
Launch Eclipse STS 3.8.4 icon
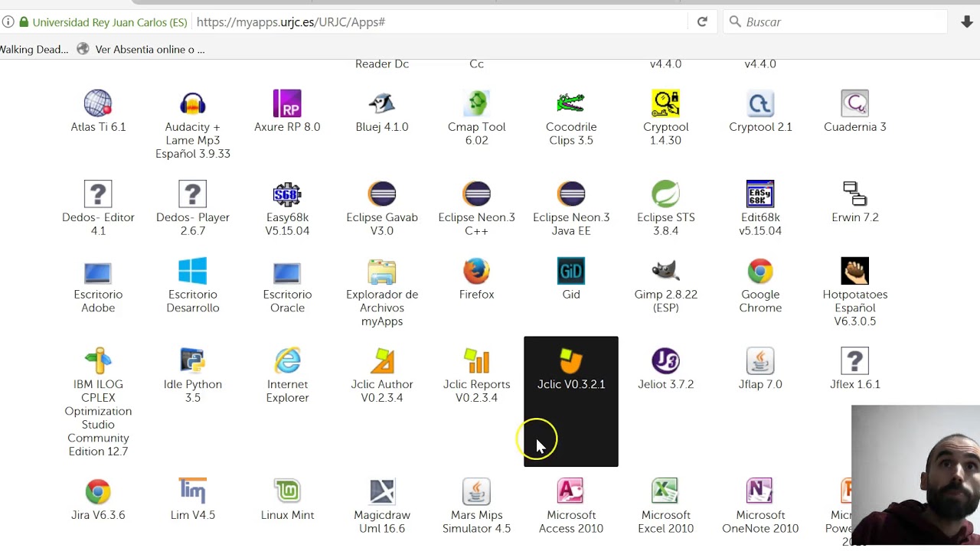click(x=666, y=194)
